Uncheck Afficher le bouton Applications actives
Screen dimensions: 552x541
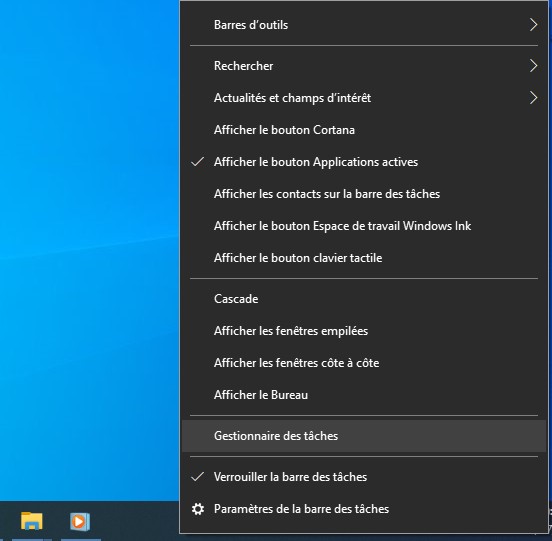364,162
